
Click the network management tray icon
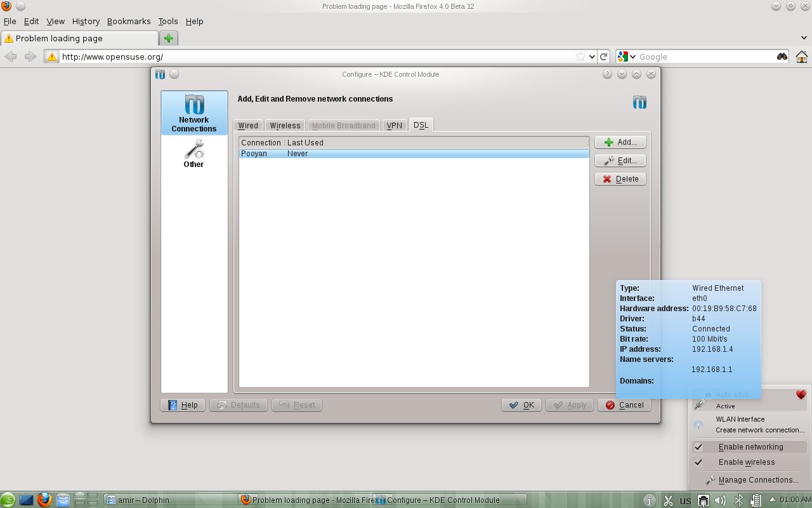point(703,500)
